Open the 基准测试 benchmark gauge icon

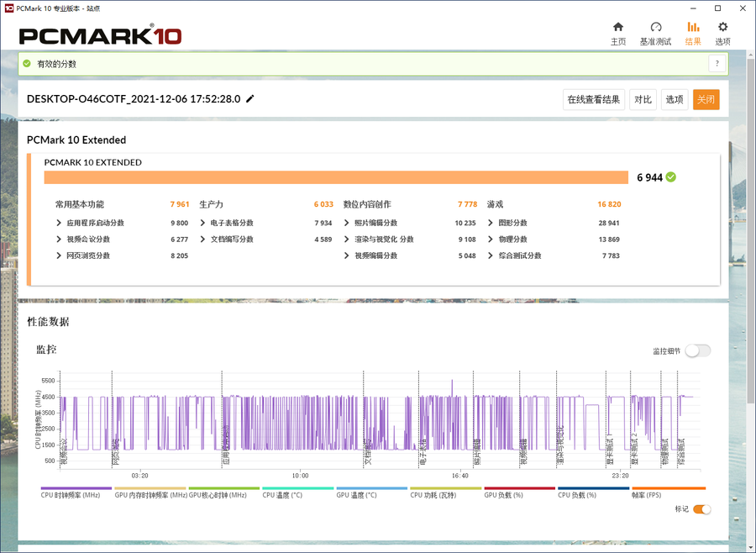(656, 28)
